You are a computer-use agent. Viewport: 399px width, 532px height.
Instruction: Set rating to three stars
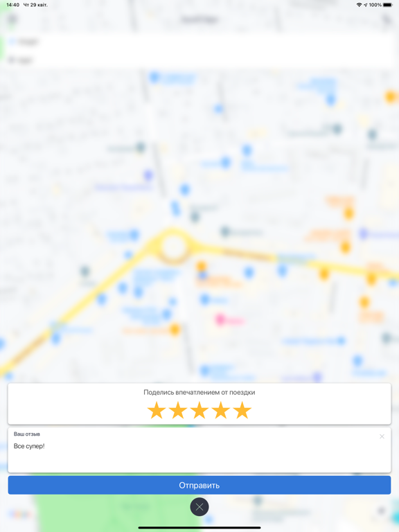(x=199, y=410)
